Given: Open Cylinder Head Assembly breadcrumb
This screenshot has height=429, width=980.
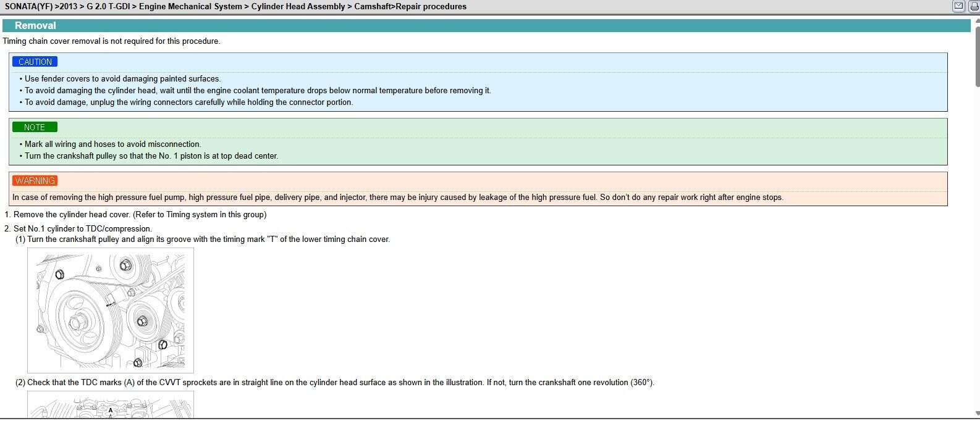Looking at the screenshot, I should 298,7.
